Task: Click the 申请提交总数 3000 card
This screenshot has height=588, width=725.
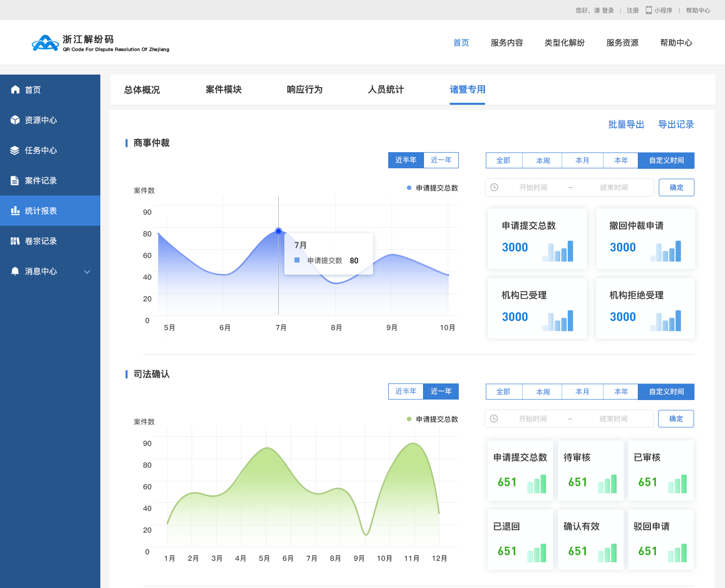Action: coord(537,239)
